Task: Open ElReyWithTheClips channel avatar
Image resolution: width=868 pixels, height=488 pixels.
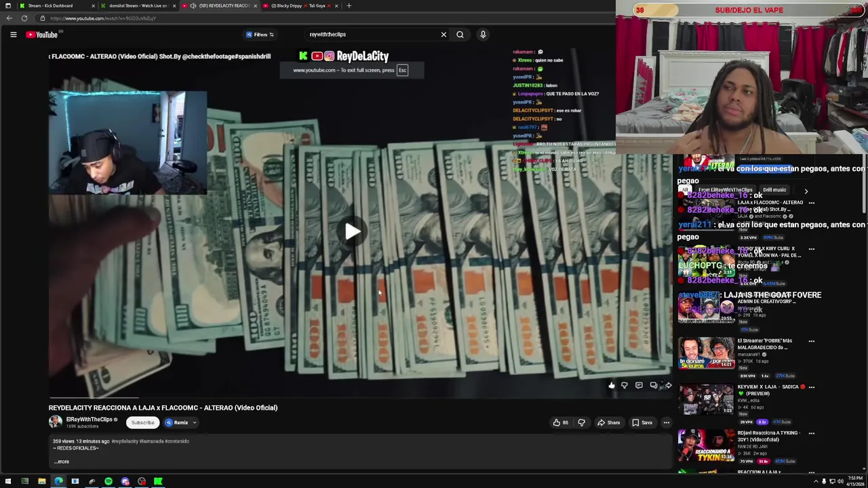Action: pyautogui.click(x=55, y=422)
